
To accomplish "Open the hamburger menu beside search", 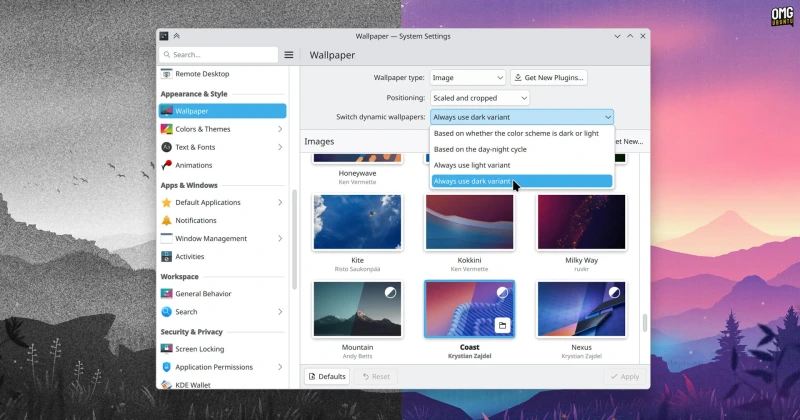I will (289, 55).
